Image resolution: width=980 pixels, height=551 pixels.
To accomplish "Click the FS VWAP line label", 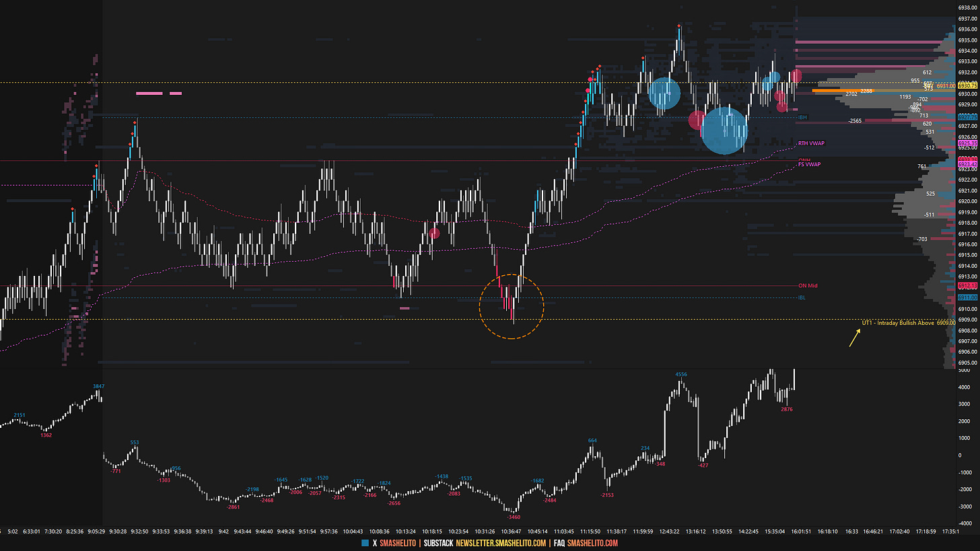I will click(x=809, y=164).
